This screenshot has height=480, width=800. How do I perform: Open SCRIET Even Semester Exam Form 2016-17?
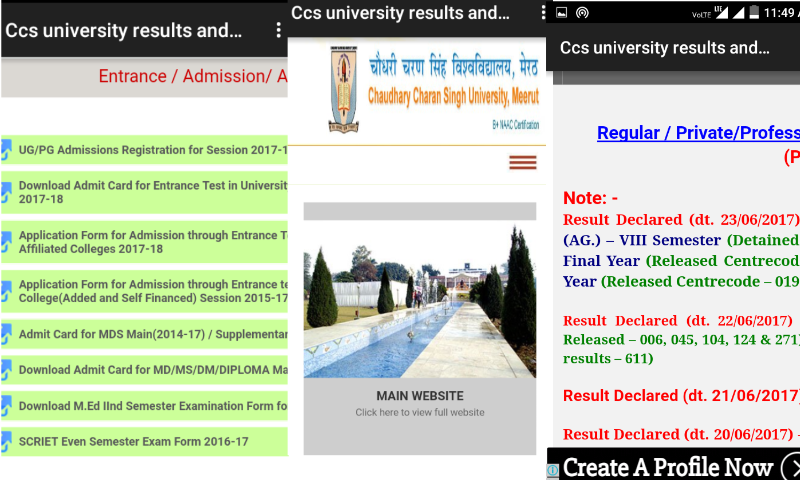click(144, 442)
